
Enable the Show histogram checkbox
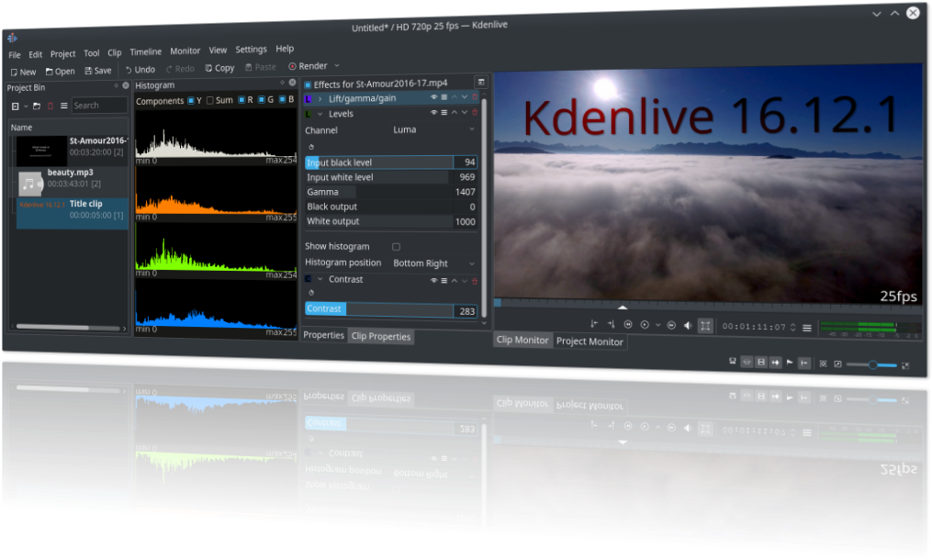coord(398,246)
